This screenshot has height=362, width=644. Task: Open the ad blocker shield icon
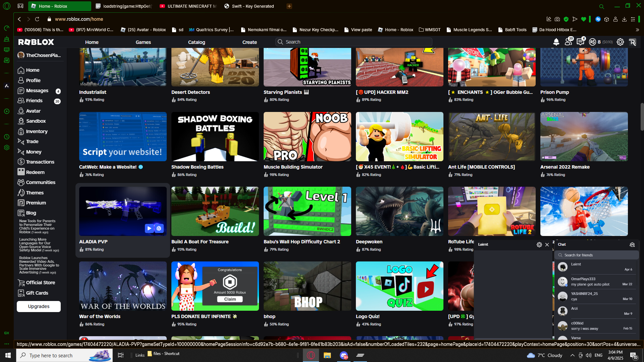point(566,19)
